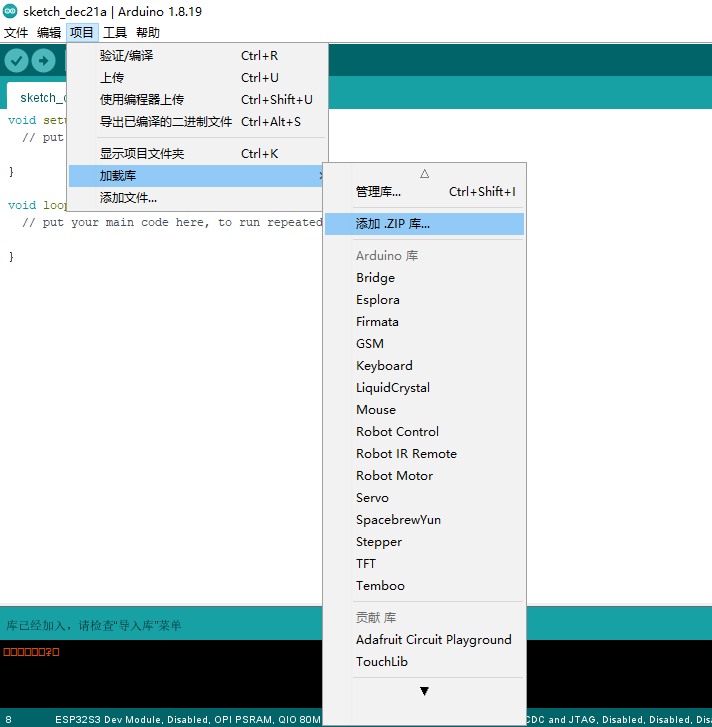Include the Firmata library

[424, 322]
